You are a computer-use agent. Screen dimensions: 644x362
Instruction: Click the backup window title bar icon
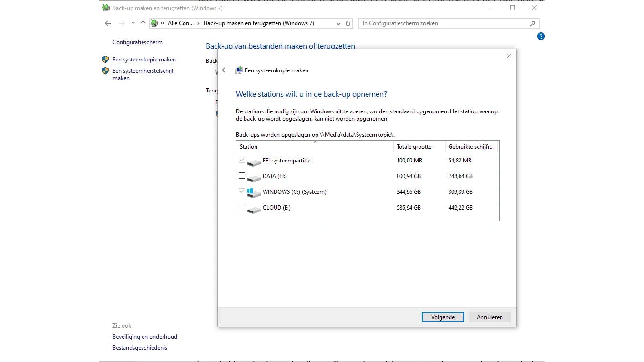coord(106,8)
